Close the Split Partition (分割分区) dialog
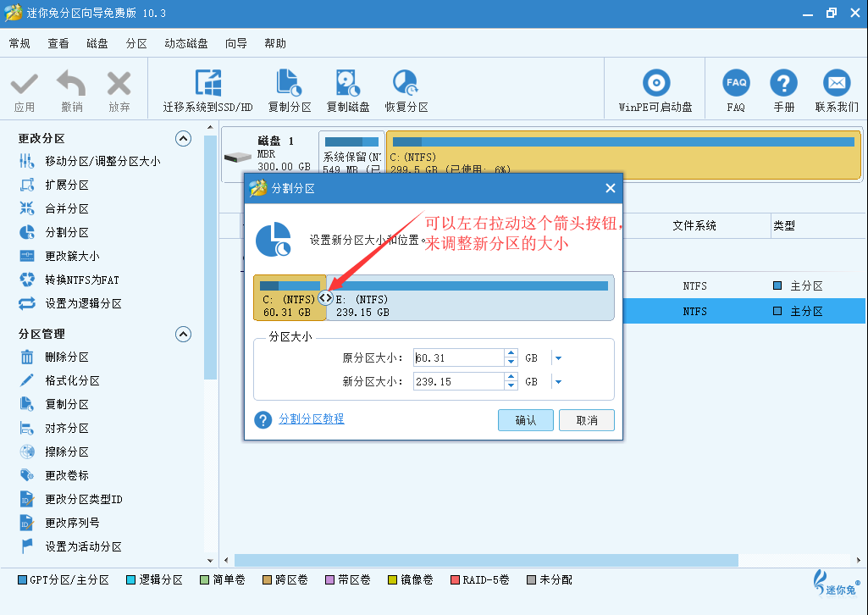 [610, 188]
